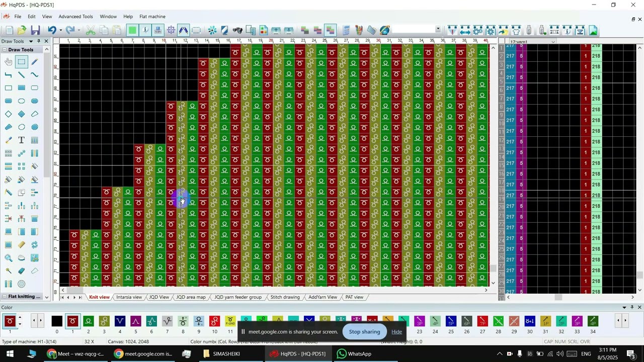Choose the filled ellipse shape tool

(35, 101)
